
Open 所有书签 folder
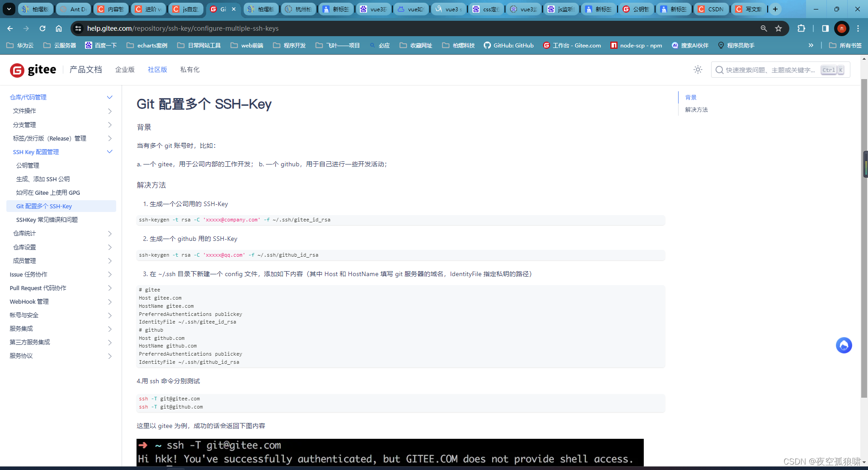845,45
